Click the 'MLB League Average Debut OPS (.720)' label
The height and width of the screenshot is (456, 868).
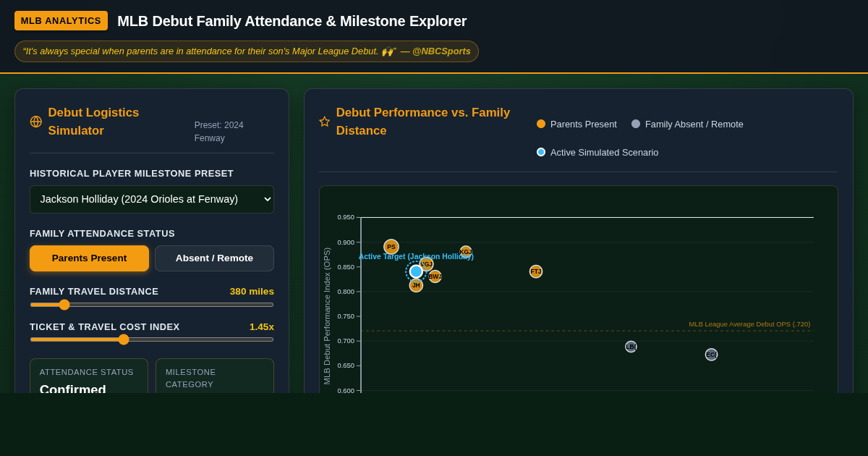coord(749,324)
